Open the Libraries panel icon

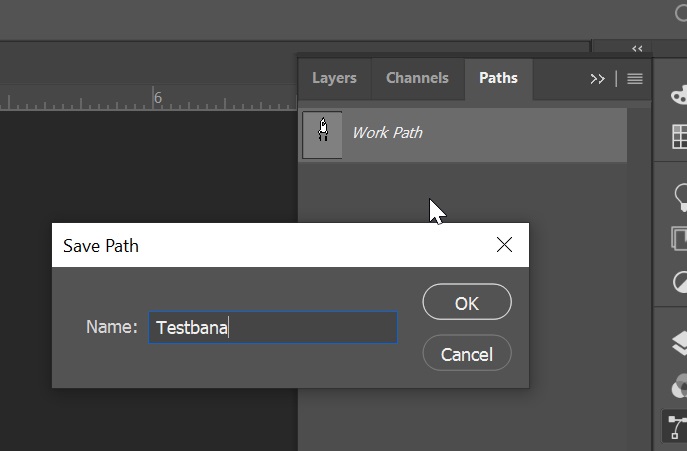tap(678, 238)
